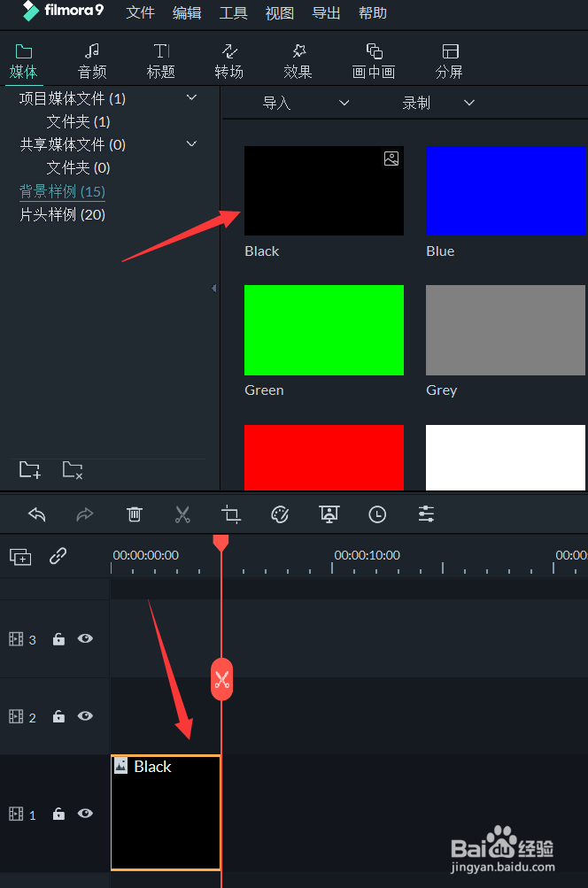Viewport: 588px width, 888px height.
Task: Switch to the 转场 transitions tab
Action: 228,61
